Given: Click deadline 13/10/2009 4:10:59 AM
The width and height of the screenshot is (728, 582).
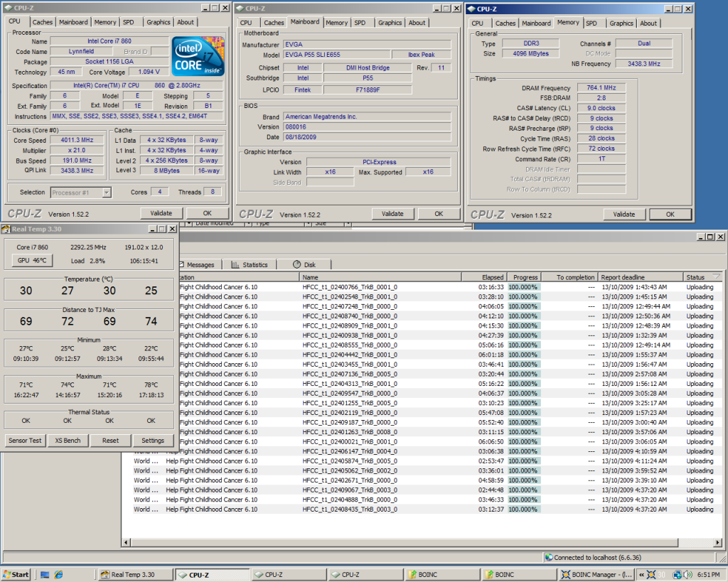Looking at the screenshot, I should click(x=634, y=451).
